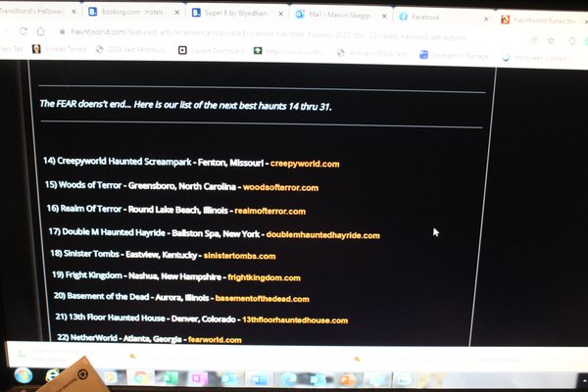The height and width of the screenshot is (392, 588).
Task: Open the Sinister Tombs bookmark
Action: point(59,49)
